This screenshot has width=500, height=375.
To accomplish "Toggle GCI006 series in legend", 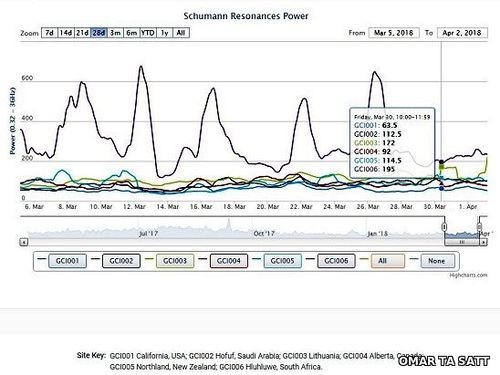I will point(336,261).
